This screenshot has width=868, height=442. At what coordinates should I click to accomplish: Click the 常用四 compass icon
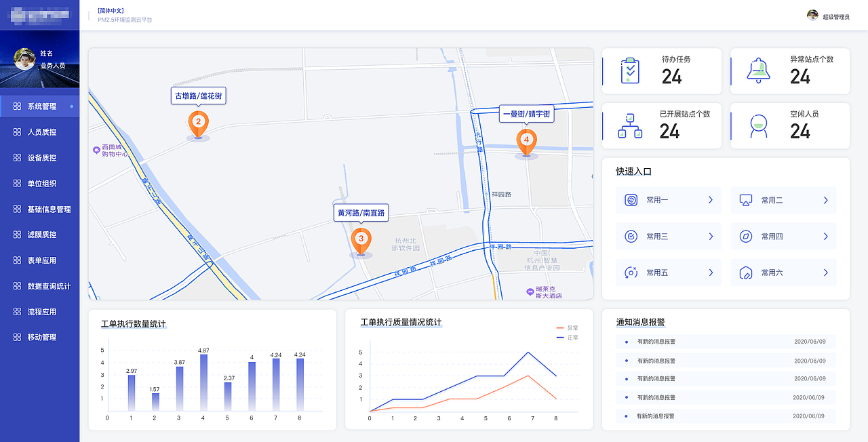pyautogui.click(x=746, y=237)
